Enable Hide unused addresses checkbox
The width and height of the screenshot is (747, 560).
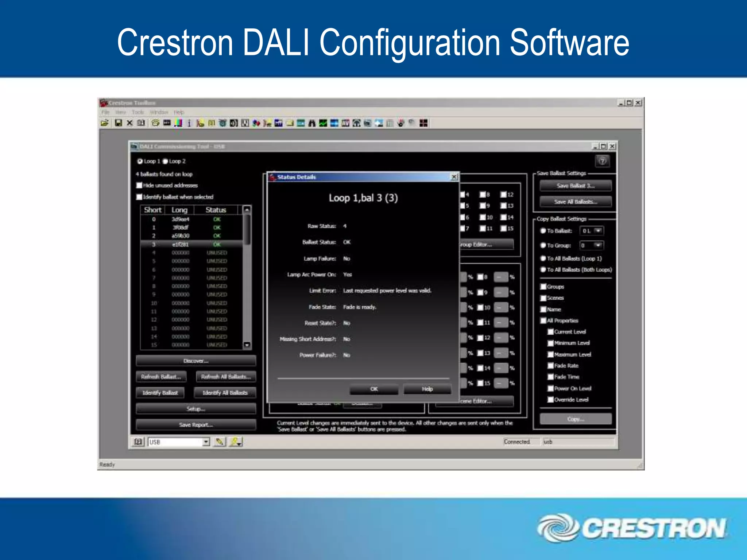pyautogui.click(x=139, y=185)
